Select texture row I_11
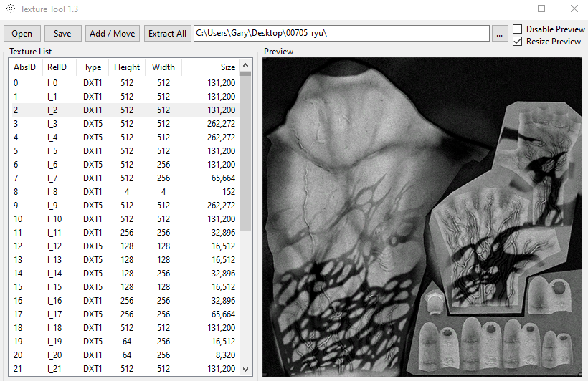This screenshot has height=381, width=588. (x=125, y=233)
